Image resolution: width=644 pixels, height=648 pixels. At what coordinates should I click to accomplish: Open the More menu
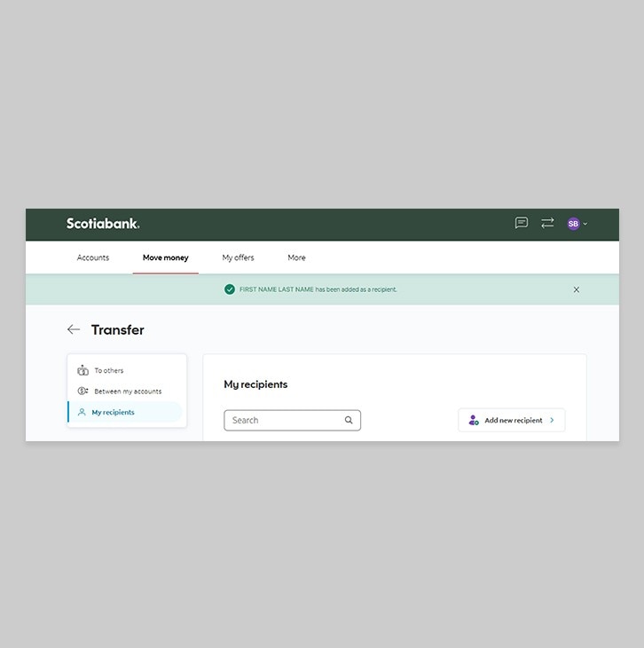click(x=296, y=257)
